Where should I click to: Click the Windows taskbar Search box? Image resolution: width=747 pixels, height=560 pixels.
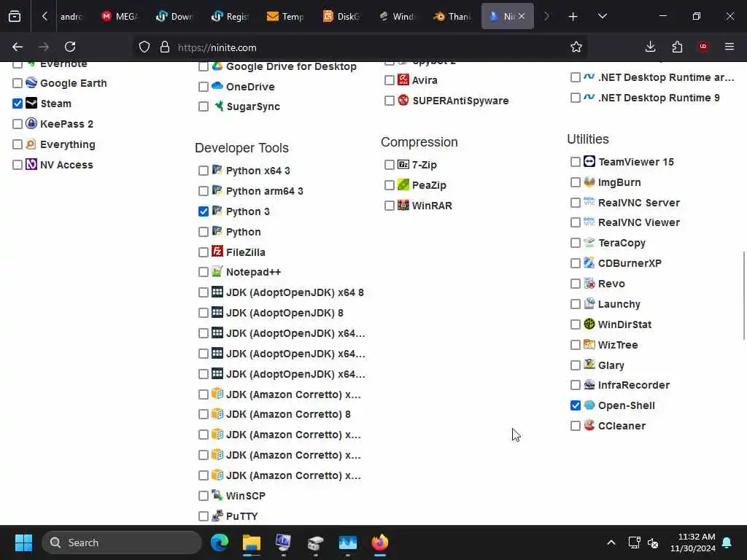pyautogui.click(x=122, y=542)
